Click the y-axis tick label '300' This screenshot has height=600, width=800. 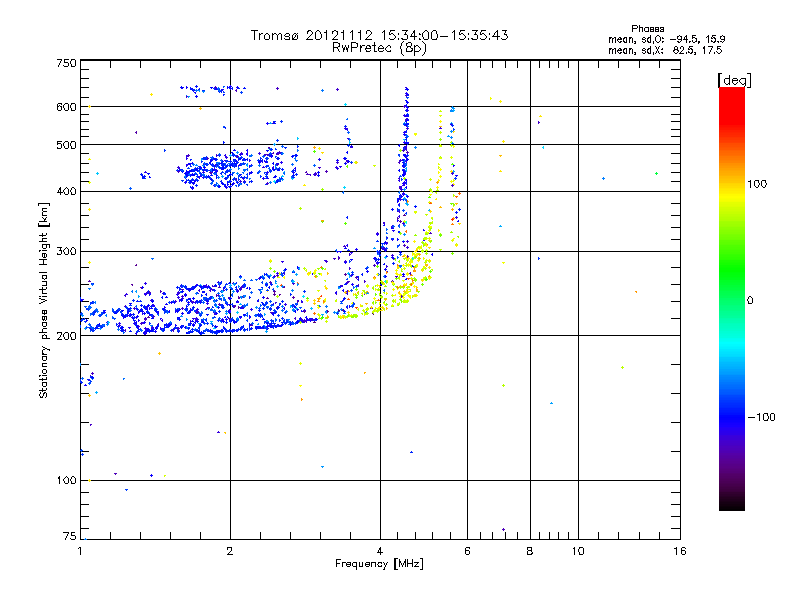click(66, 252)
